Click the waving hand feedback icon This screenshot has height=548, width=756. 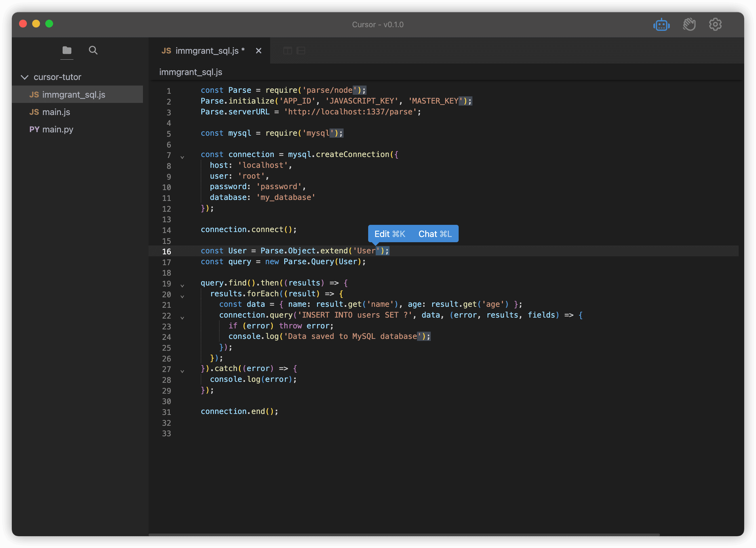689,25
